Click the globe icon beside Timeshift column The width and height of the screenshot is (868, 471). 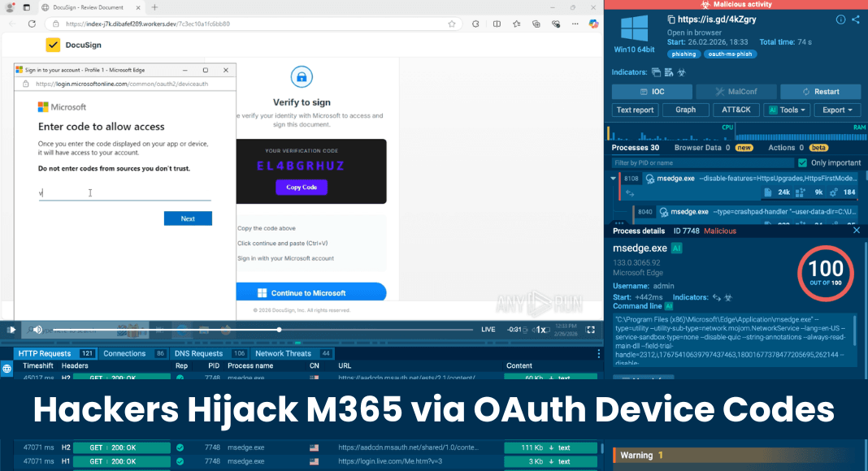click(7, 367)
